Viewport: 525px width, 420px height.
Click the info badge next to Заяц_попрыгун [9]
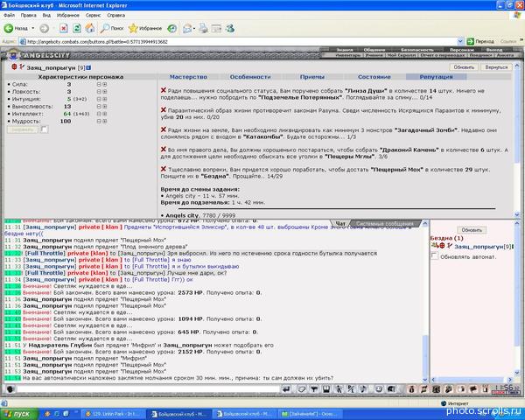(88, 68)
